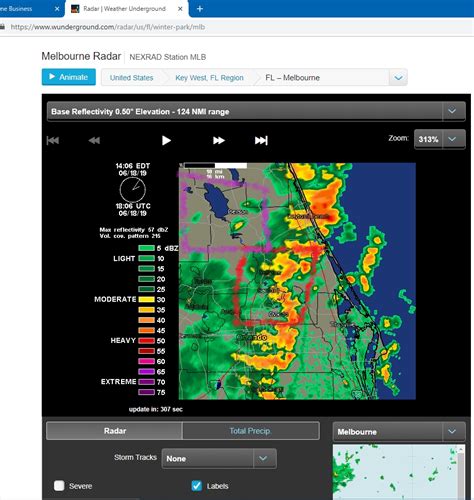
Task: Close the Business browser tab
Action: click(57, 9)
